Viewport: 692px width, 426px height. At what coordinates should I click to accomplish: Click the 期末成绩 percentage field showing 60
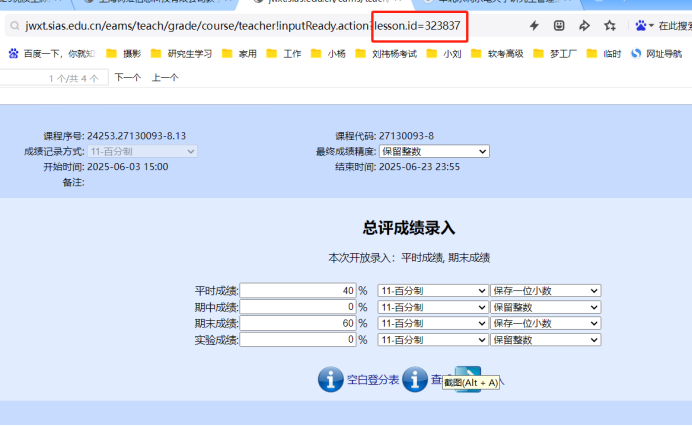(x=298, y=324)
